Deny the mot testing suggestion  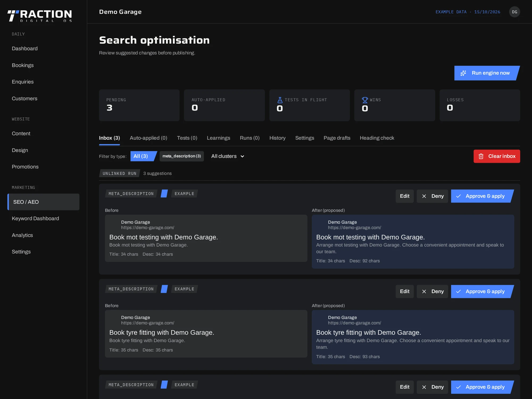432,196
